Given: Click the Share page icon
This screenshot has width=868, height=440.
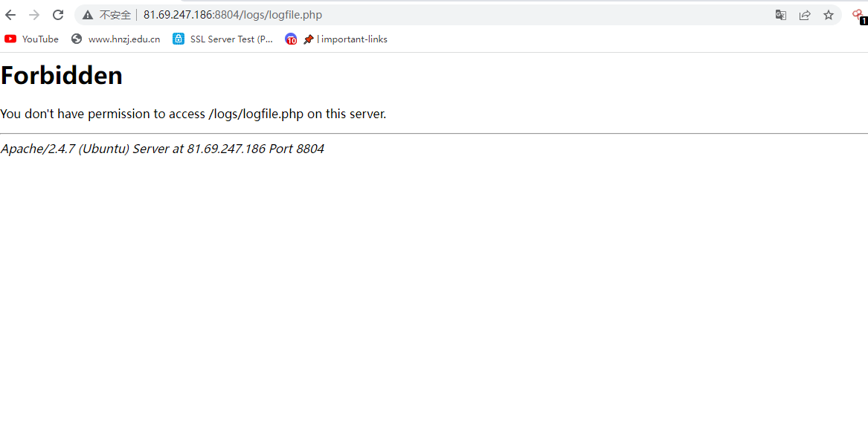Looking at the screenshot, I should tap(805, 15).
